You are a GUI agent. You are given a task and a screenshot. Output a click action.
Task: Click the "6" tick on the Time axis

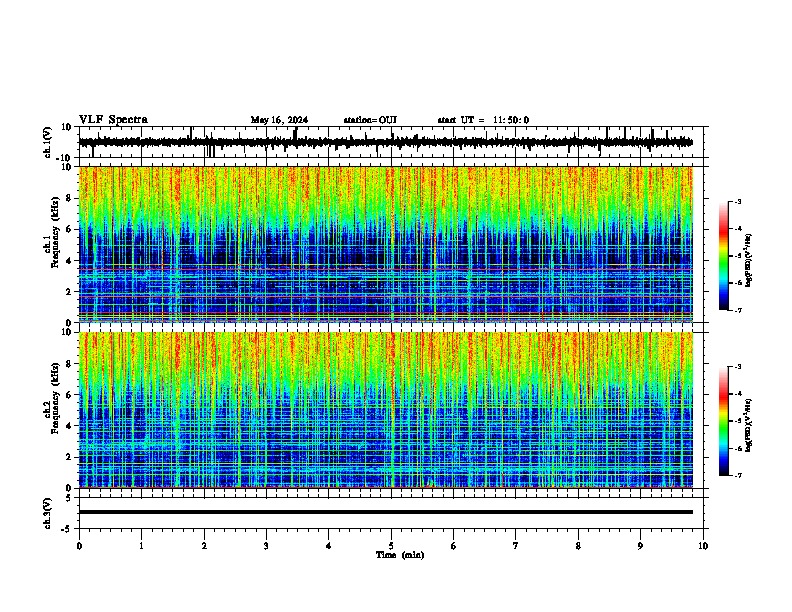(454, 546)
